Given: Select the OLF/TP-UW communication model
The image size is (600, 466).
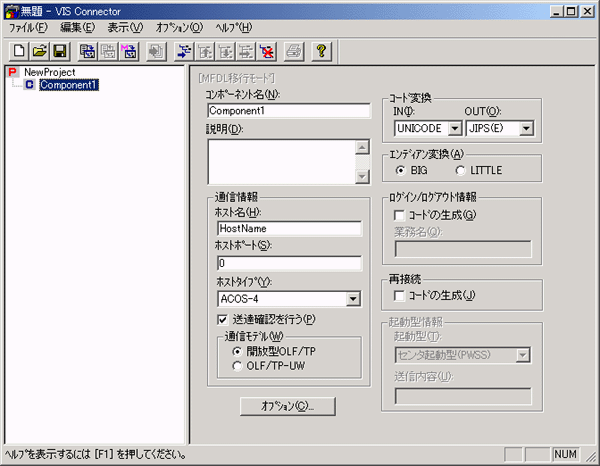Looking at the screenshot, I should pos(236,366).
